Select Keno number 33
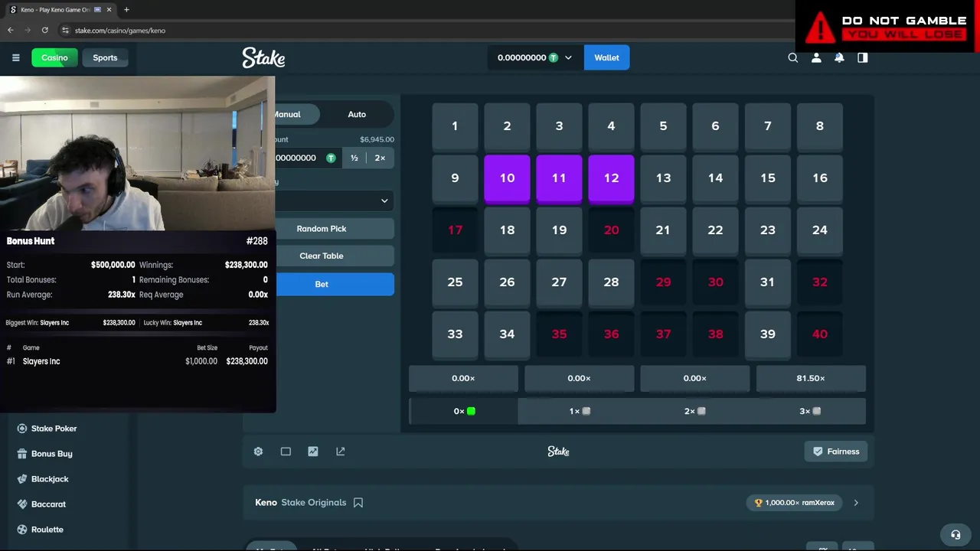The width and height of the screenshot is (980, 551). coord(455,334)
